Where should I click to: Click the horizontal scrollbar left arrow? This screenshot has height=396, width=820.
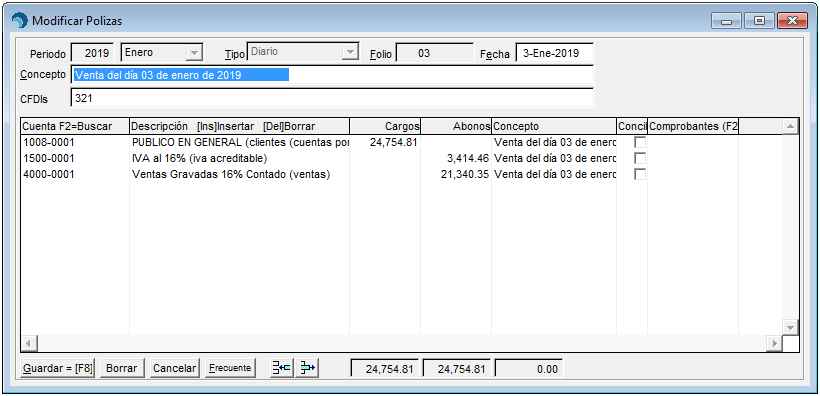[x=29, y=344]
